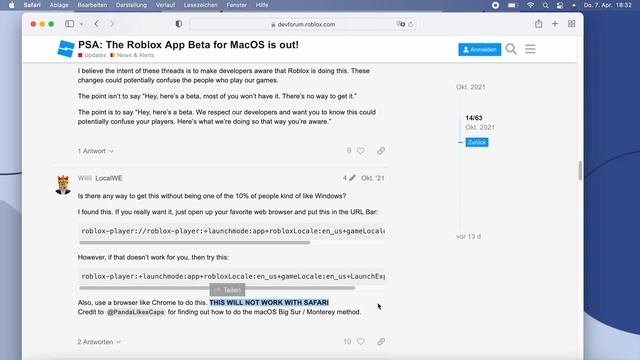Image resolution: width=640 pixels, height=360 pixels.
Task: Click the first code block's horizontal scrollbar
Action: 195,242
